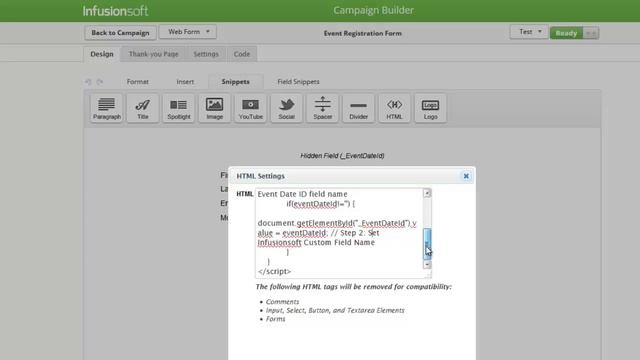Screen dimensions: 640x360
Task: Open the Web Form dropdown
Action: pyautogui.click(x=188, y=32)
